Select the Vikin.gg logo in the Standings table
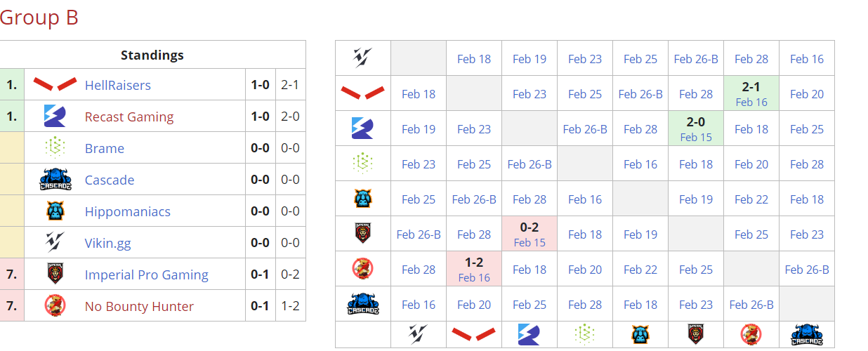Screen dimensions: 868x351 coord(55,243)
